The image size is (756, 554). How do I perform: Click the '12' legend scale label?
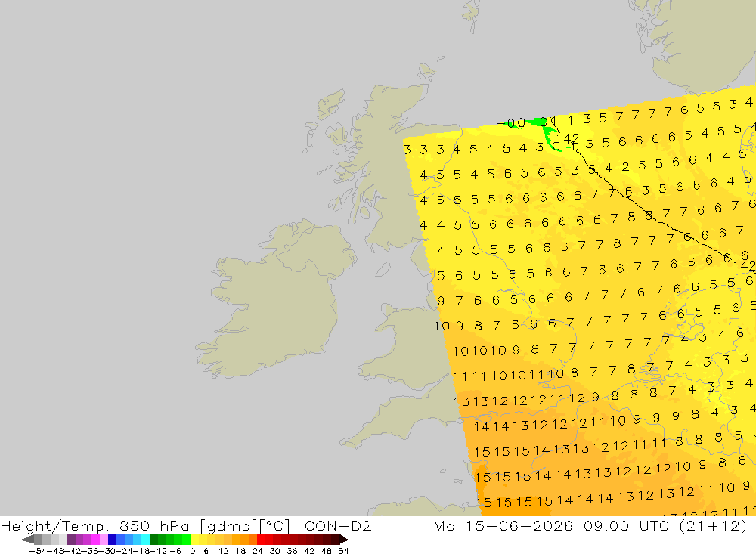pos(224,551)
